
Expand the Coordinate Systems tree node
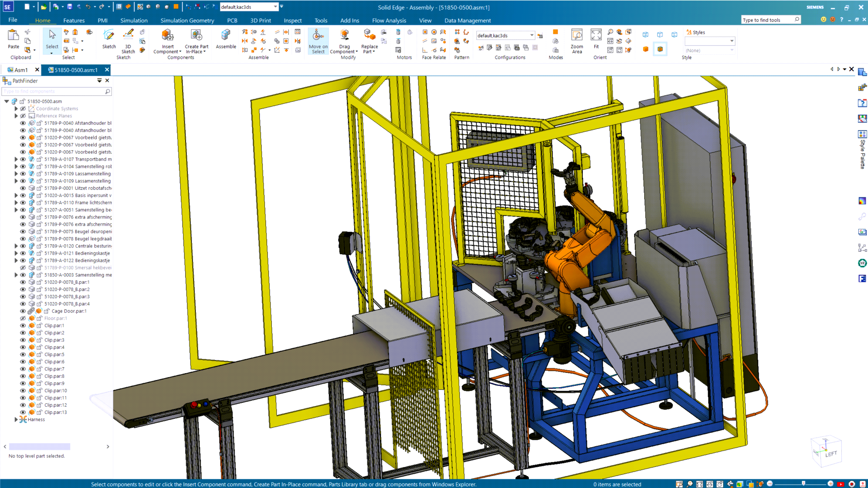(16, 108)
